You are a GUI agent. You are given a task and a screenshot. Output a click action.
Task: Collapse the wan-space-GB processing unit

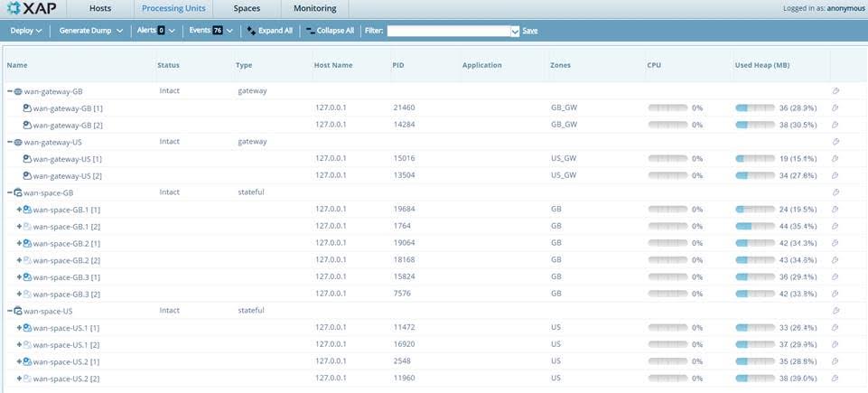tap(10, 192)
